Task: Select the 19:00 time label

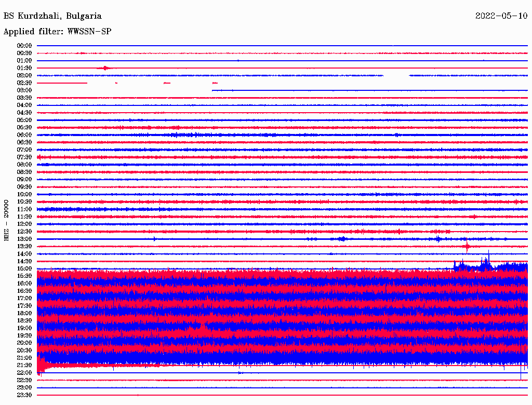Action: coord(24,328)
